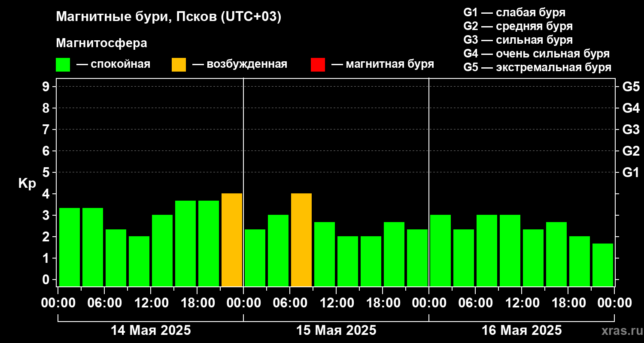Select the orange bar ending at midnight on 14 May

(232, 240)
